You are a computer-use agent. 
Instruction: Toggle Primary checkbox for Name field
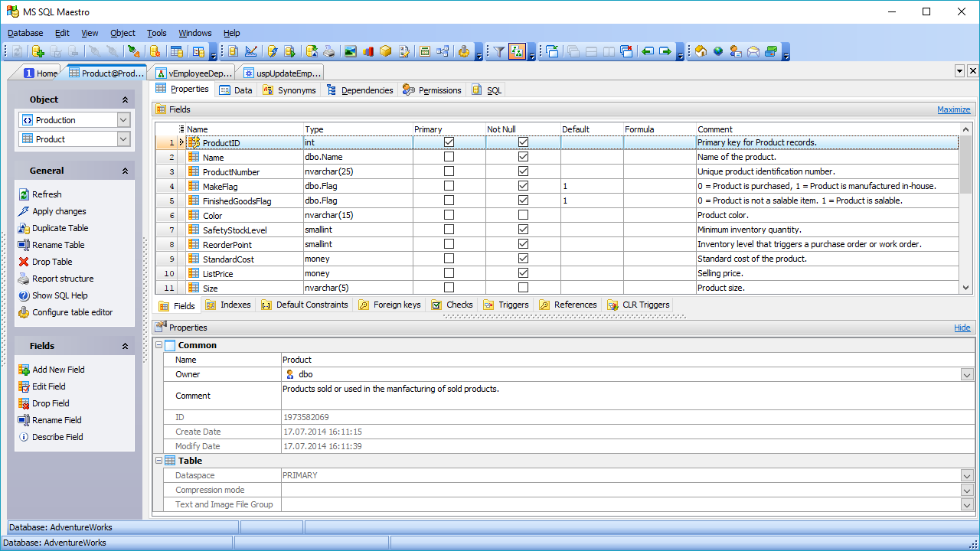(449, 157)
